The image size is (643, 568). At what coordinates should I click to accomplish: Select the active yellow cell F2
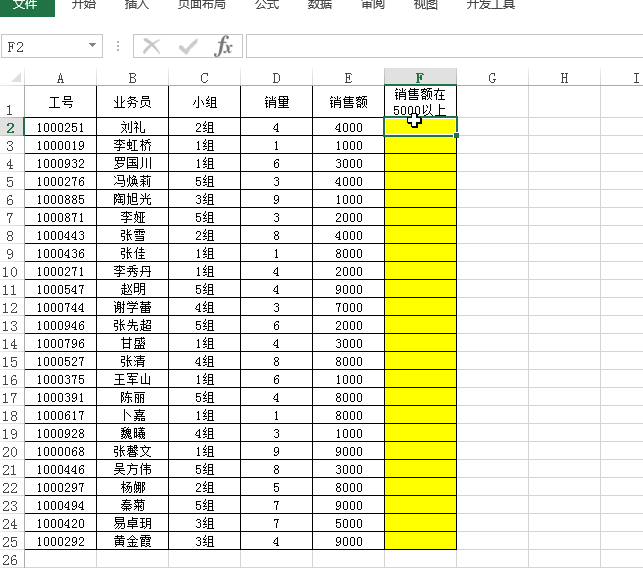click(420, 127)
